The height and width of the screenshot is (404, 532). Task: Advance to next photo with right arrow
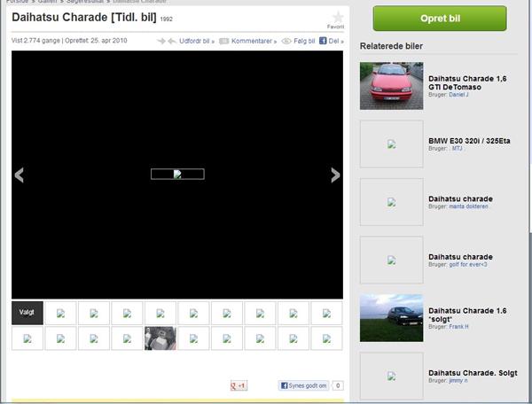pyautogui.click(x=335, y=175)
